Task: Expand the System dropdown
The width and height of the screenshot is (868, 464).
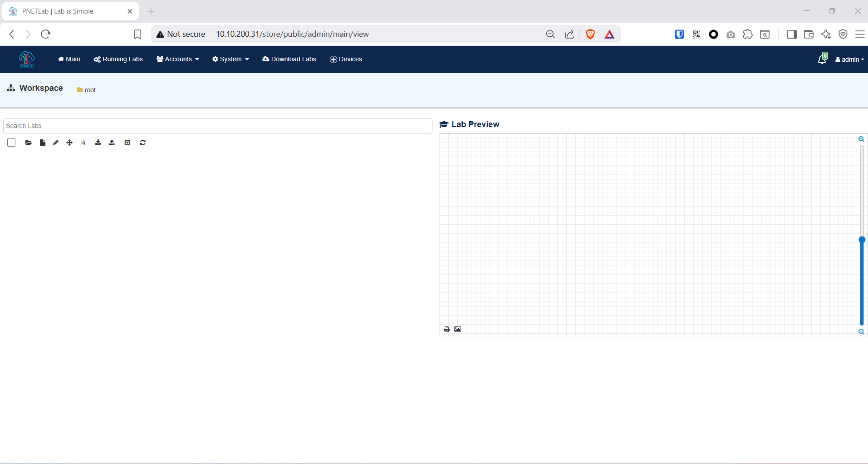Action: pyautogui.click(x=230, y=59)
